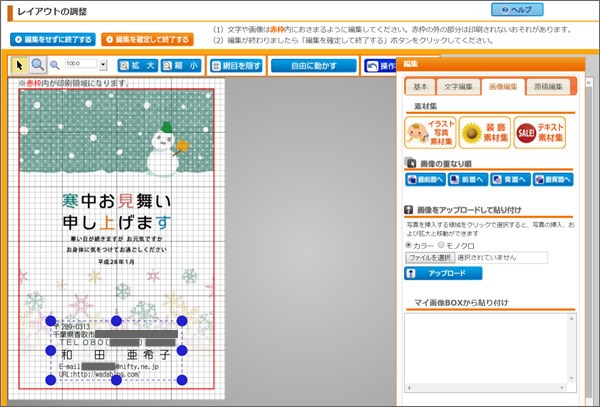The image size is (600, 407).
Task: Click the 〒289-0313 postal code text
Action: tap(72, 327)
